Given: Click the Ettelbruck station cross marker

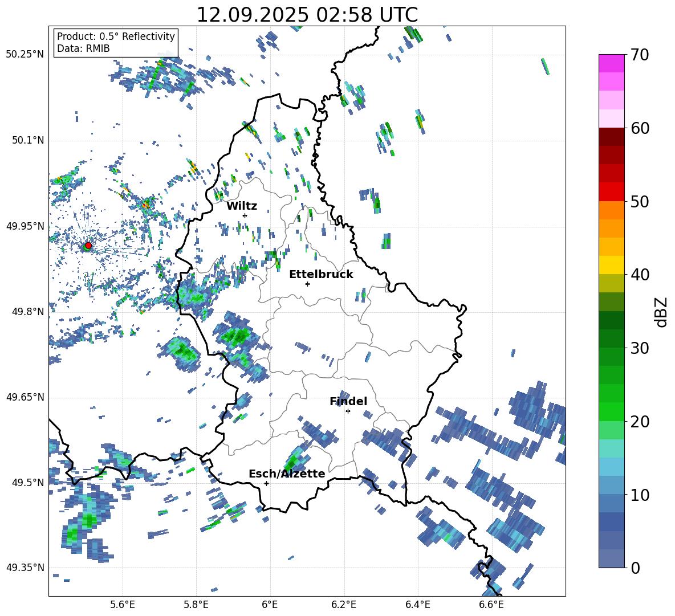Looking at the screenshot, I should [x=307, y=284].
